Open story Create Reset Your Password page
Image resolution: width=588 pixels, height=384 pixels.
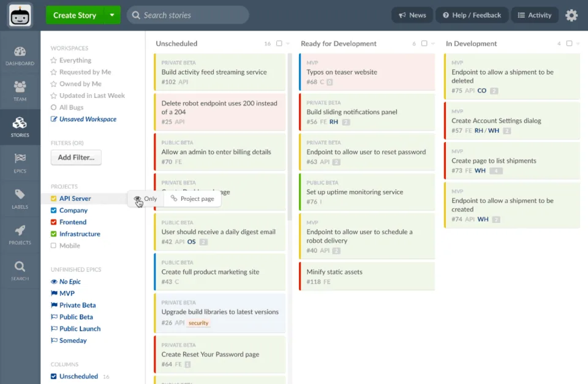coord(220,355)
